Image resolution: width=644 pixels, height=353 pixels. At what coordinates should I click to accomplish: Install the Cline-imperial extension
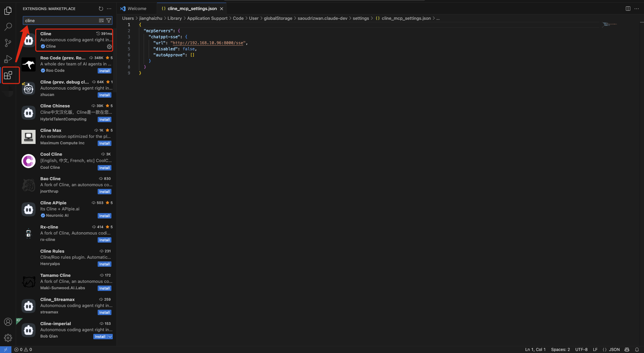[x=100, y=337]
